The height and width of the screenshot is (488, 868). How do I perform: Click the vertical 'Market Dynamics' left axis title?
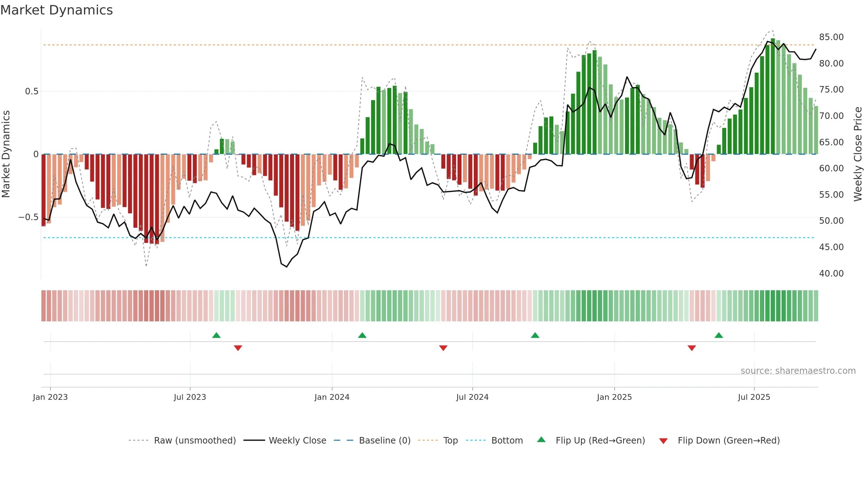point(6,154)
